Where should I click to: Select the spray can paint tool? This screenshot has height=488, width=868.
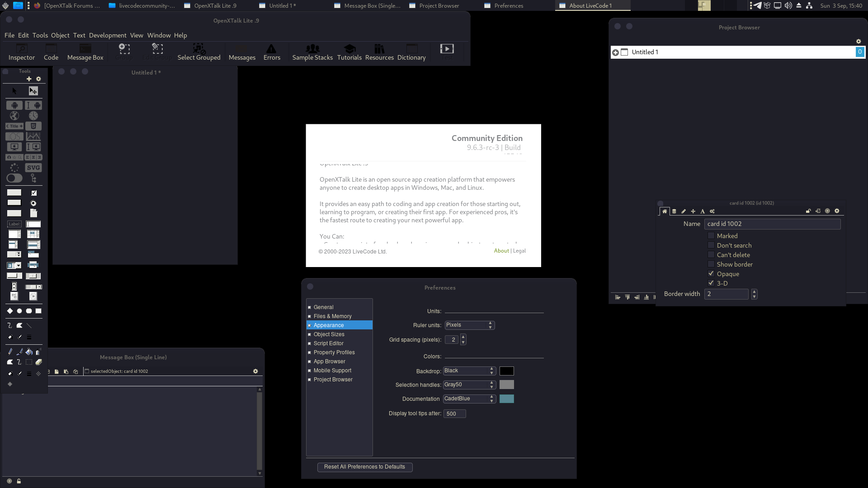(x=38, y=352)
